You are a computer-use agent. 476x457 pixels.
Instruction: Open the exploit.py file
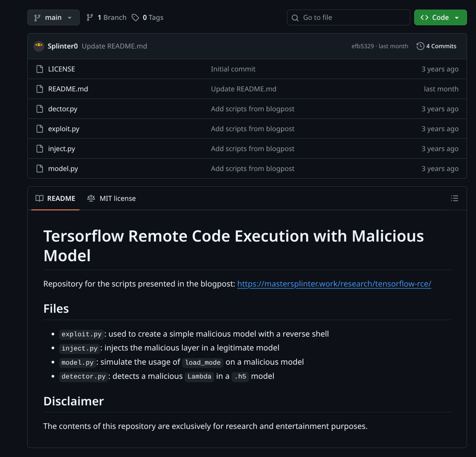[x=64, y=129]
